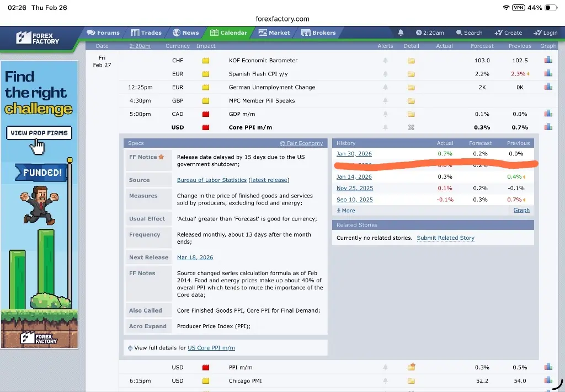Open the Forums tab
The width and height of the screenshot is (565, 392).
tap(103, 33)
